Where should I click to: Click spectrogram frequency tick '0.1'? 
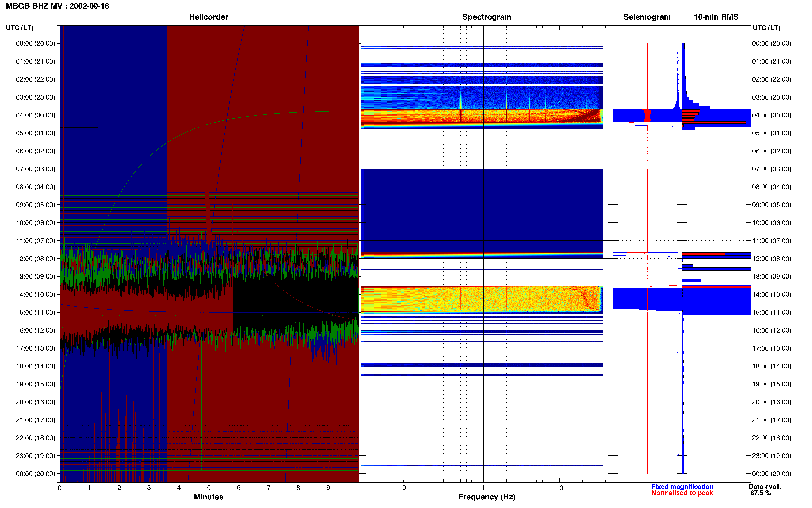(407, 488)
